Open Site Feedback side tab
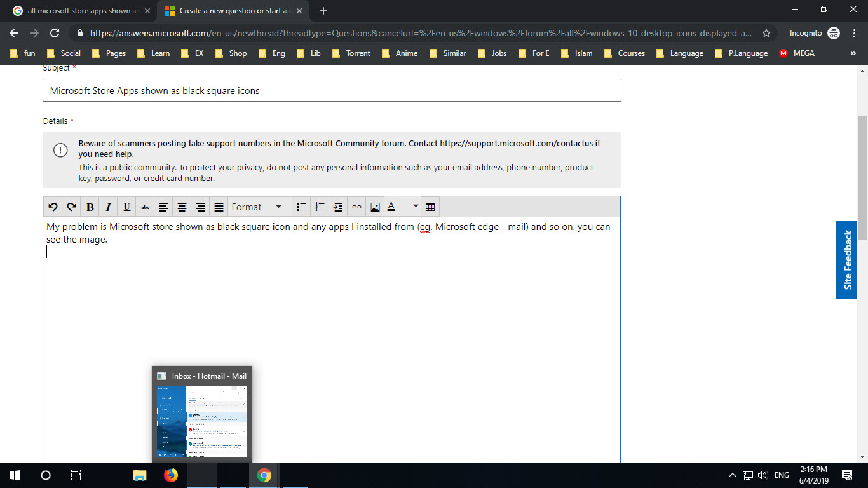 click(x=847, y=260)
